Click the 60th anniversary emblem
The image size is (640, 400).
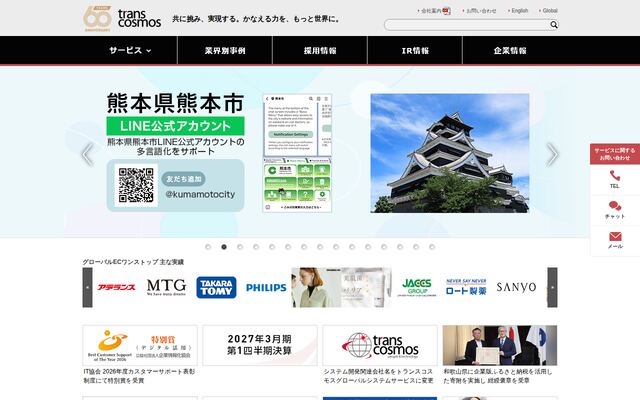(x=97, y=18)
